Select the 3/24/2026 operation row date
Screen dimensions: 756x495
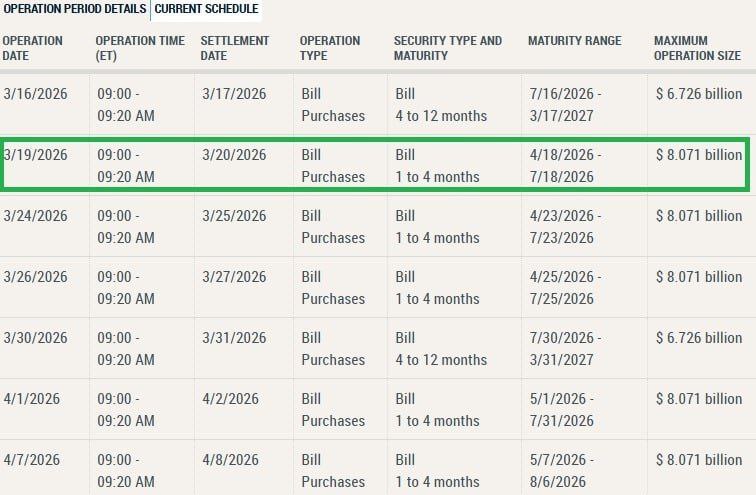coord(35,216)
